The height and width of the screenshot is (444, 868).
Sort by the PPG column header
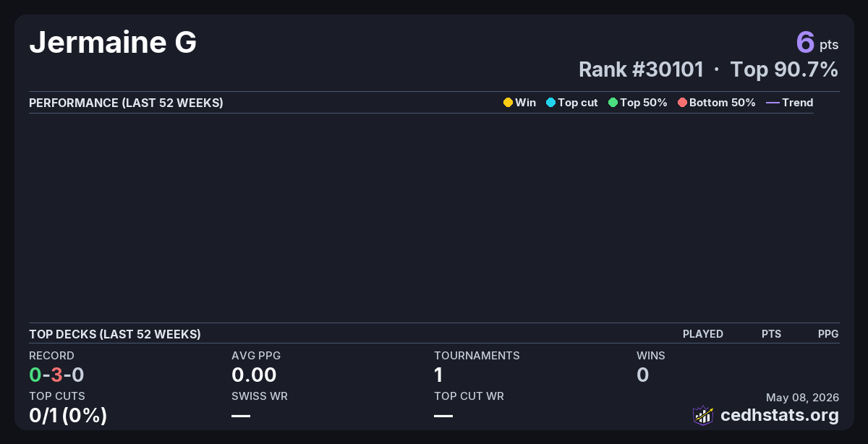828,334
